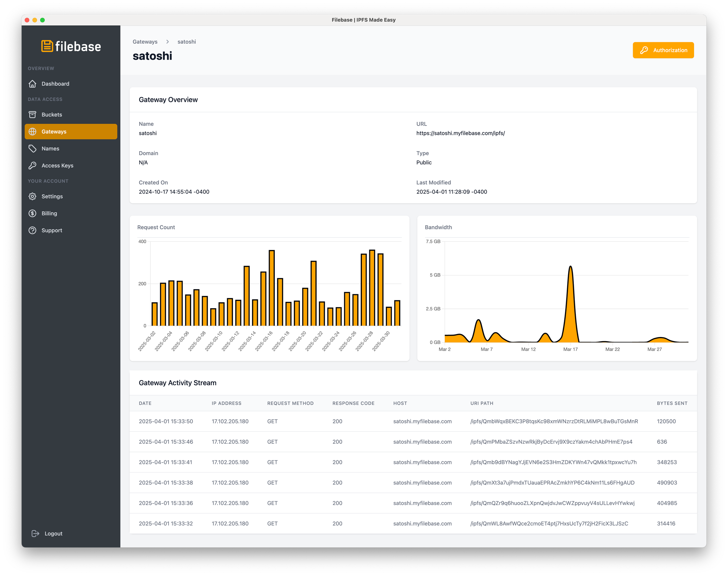
Task: Click the Filebase logo
Action: [70, 46]
